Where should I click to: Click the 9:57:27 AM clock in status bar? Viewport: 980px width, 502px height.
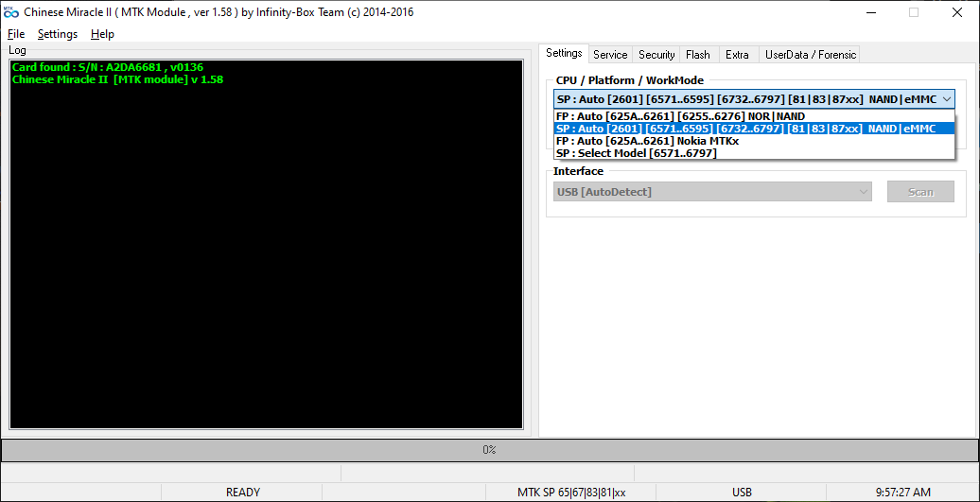click(903, 492)
